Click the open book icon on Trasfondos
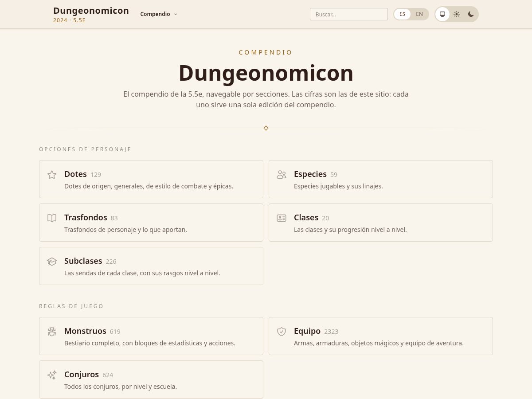 coord(52,218)
